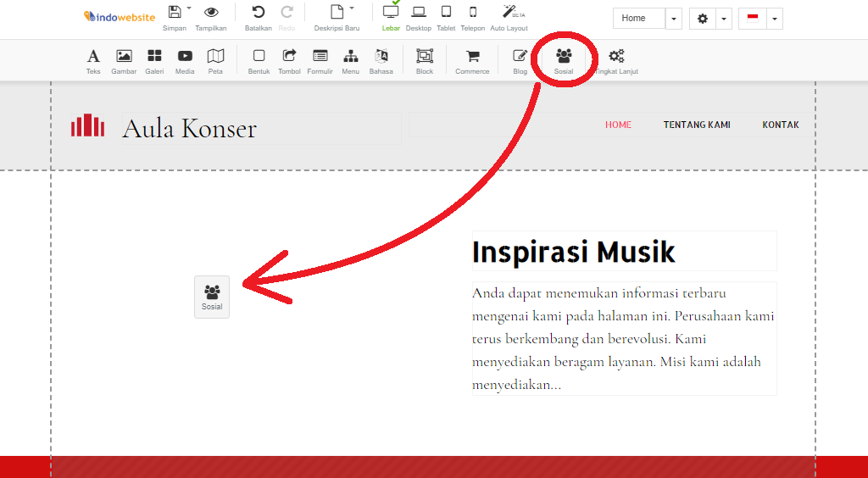
Task: Go to the KONTAK menu item
Action: point(780,125)
